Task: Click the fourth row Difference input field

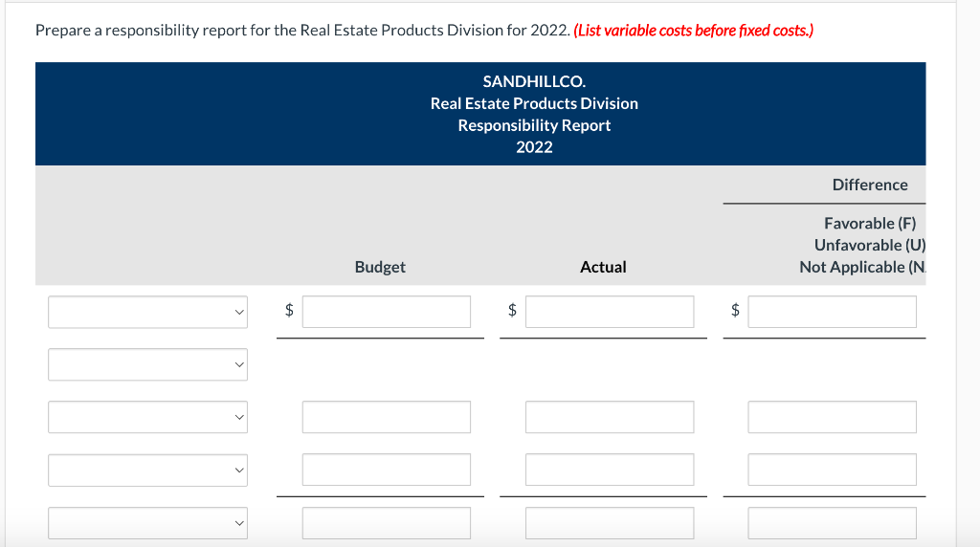Action: click(x=832, y=470)
